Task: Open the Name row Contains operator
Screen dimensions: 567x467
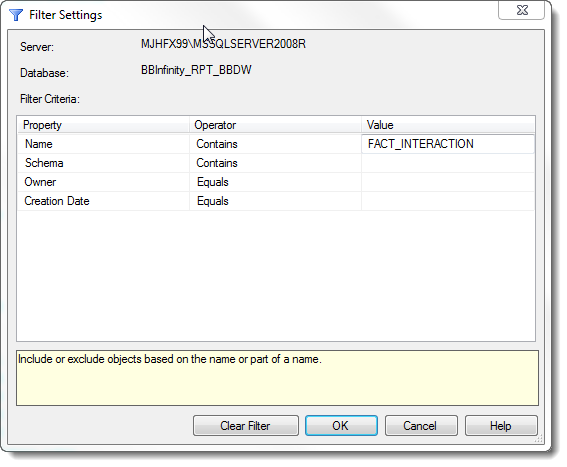Action: point(275,144)
